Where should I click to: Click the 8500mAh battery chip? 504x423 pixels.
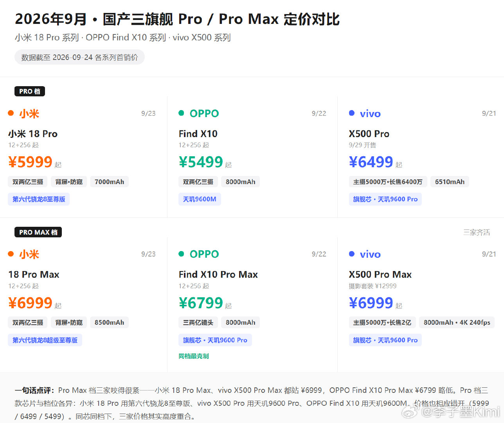(x=110, y=322)
